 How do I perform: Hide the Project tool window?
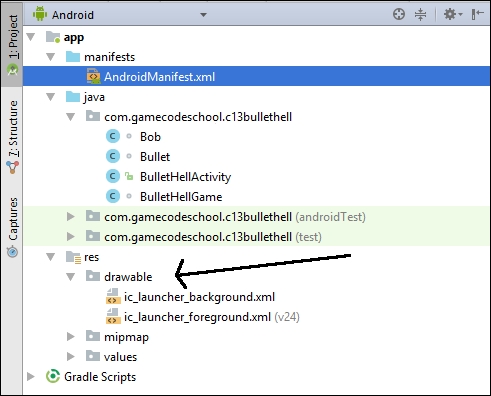(x=477, y=14)
